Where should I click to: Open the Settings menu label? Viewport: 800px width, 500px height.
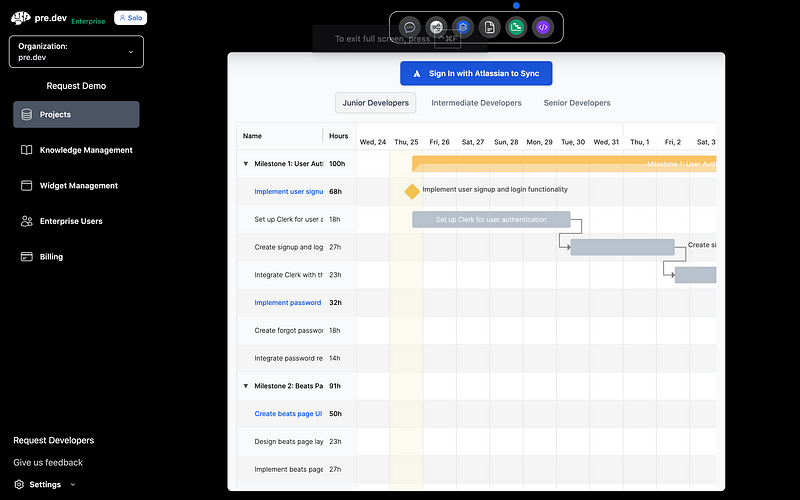[x=45, y=485]
